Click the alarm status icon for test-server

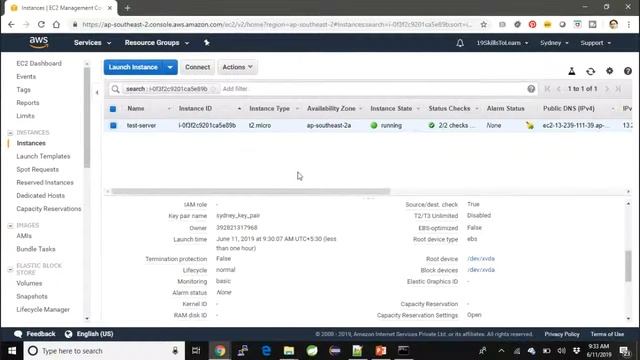point(530,125)
